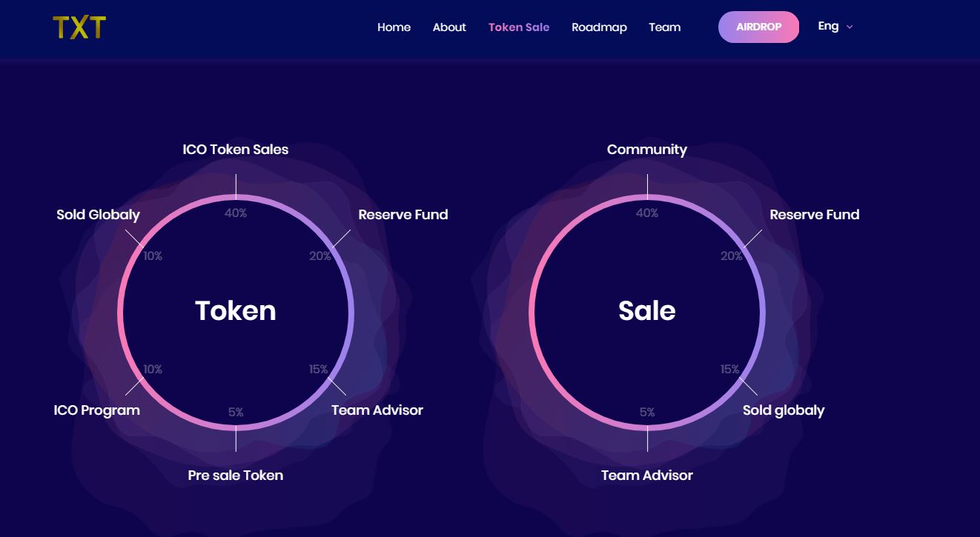
Task: Open the Home menu item
Action: [394, 27]
